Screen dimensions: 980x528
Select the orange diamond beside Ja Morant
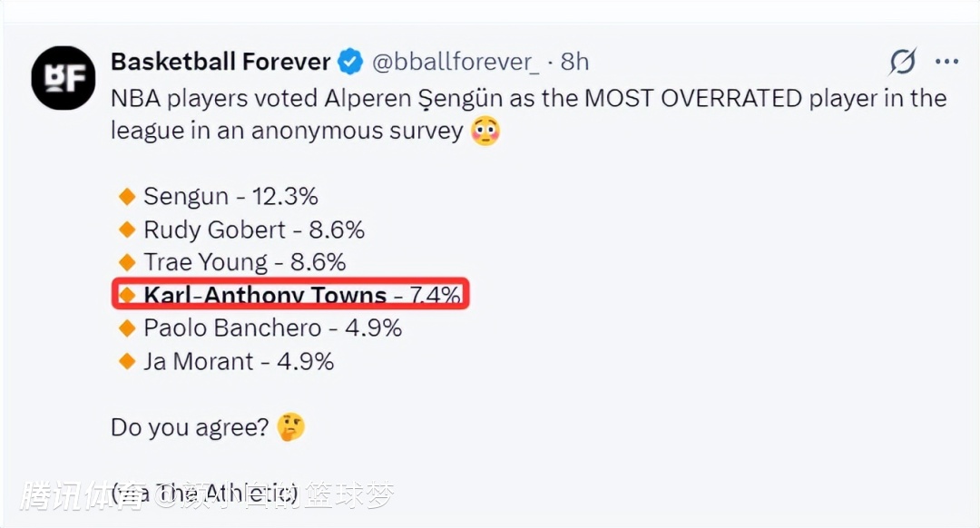coord(127,361)
